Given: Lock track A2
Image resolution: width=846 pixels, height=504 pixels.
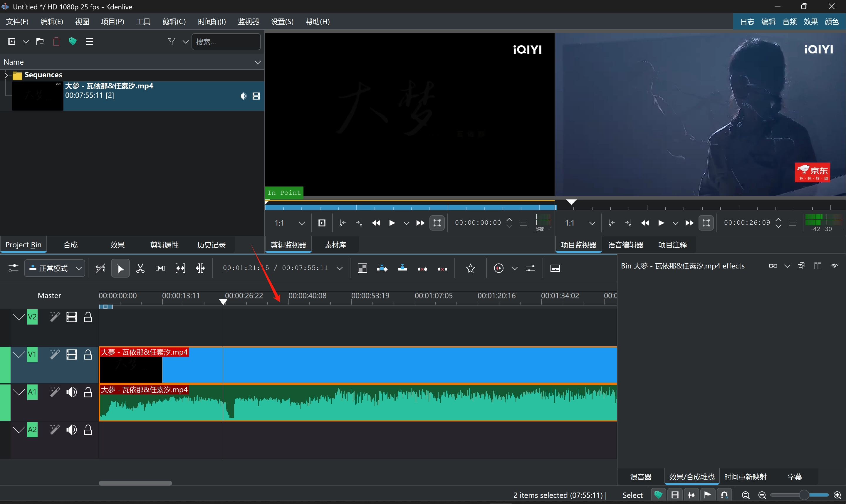Looking at the screenshot, I should click(x=88, y=430).
